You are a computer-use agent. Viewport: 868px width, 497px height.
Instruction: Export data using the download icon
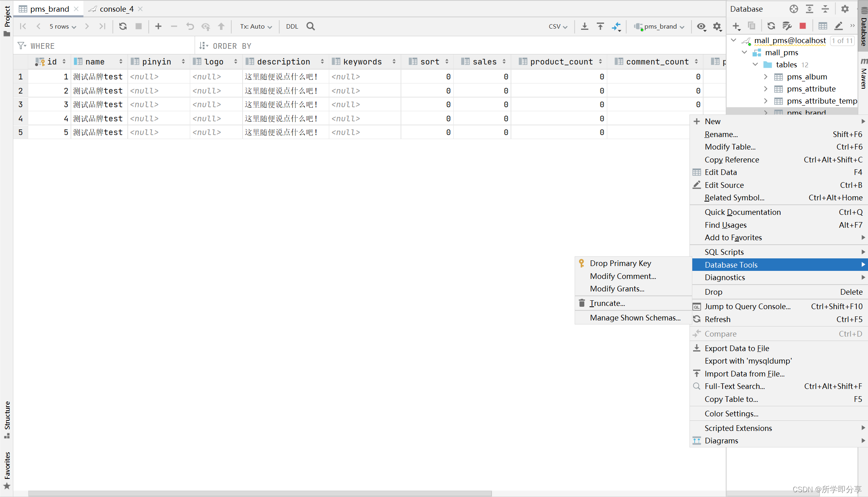pos(584,26)
